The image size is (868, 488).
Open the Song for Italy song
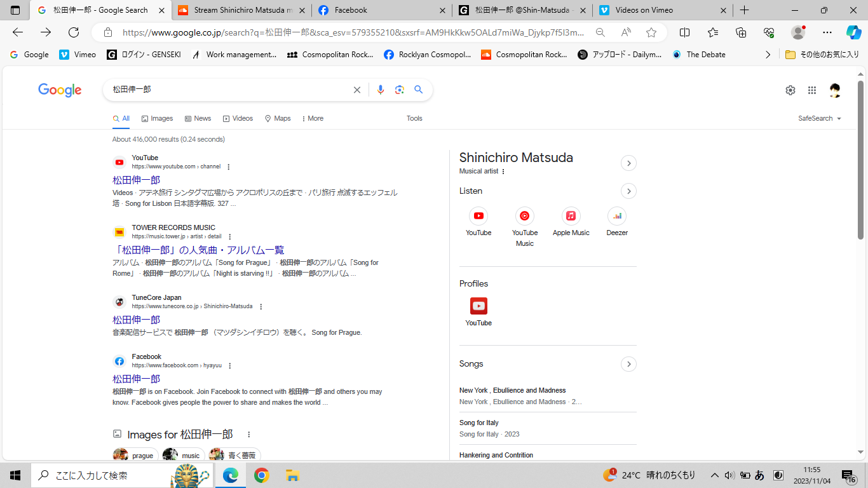[479, 423]
